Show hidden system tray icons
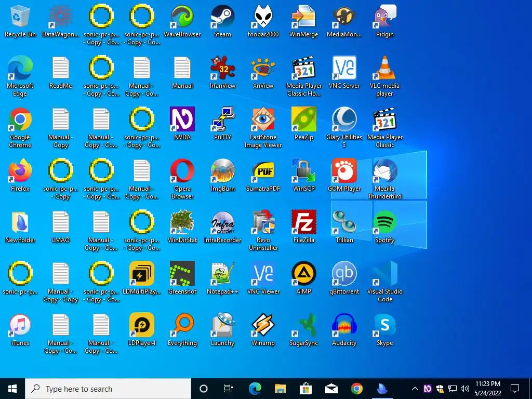This screenshot has height=399, width=532. click(x=415, y=389)
